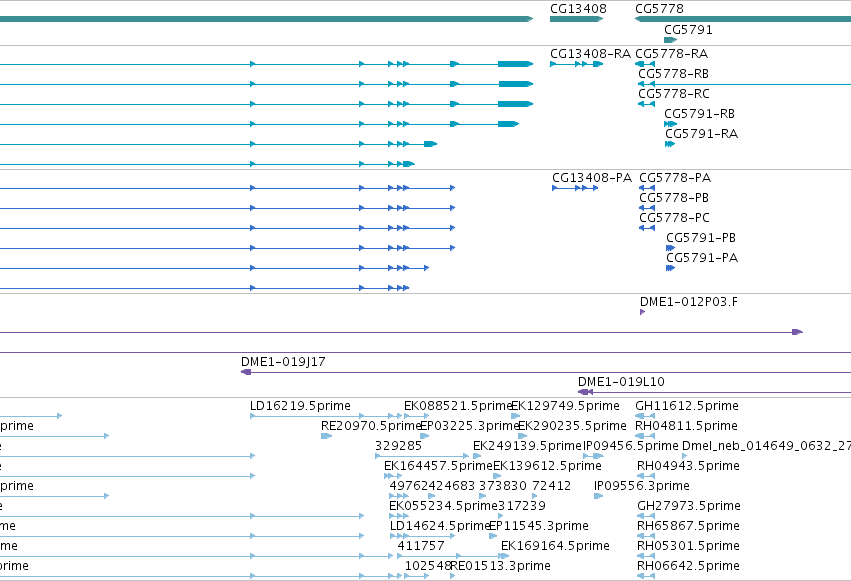851x581 pixels.
Task: Click the CG5778 gene label
Action: [x=659, y=9]
